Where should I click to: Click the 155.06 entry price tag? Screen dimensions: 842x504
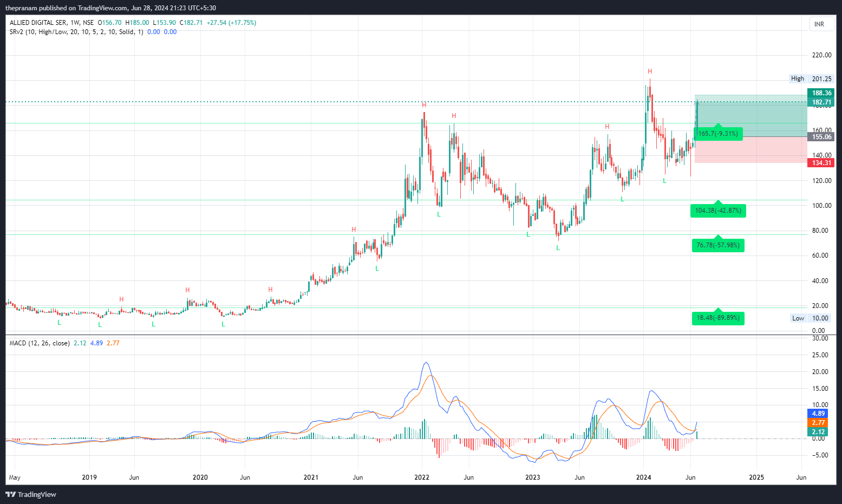pos(821,137)
